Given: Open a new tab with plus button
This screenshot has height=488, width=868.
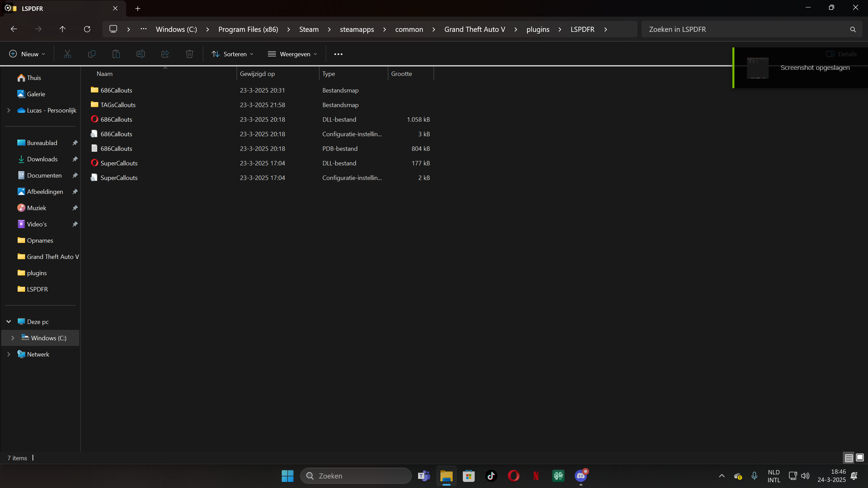Looking at the screenshot, I should [138, 8].
